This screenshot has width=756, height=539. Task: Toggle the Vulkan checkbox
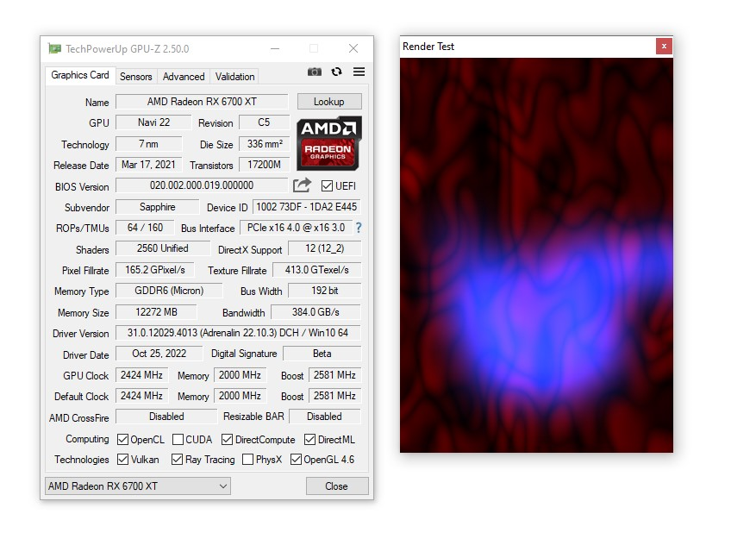[123, 459]
